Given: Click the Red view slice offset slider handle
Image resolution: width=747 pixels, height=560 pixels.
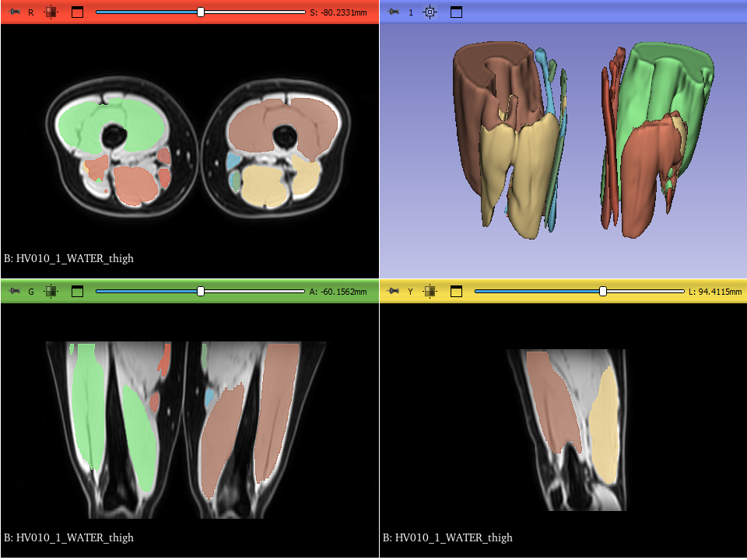Looking at the screenshot, I should coord(201,12).
